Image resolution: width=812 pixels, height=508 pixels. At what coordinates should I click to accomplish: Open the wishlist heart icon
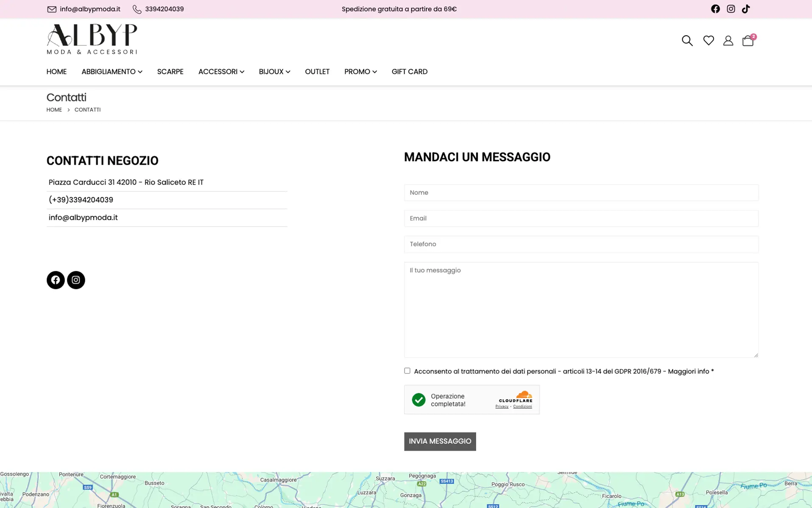click(x=708, y=40)
